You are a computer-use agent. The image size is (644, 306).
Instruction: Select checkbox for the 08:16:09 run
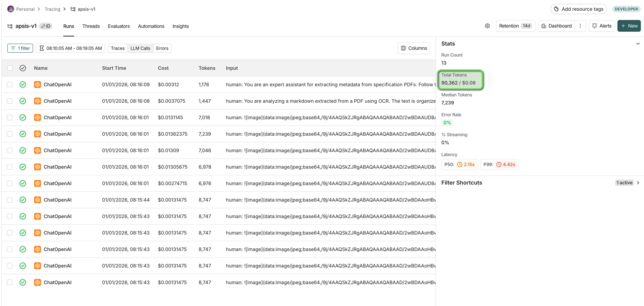coord(10,84)
